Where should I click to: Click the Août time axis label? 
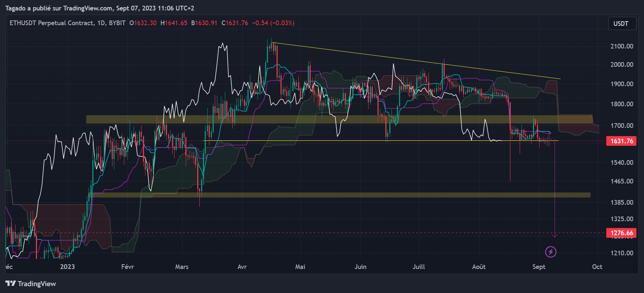pyautogui.click(x=479, y=267)
